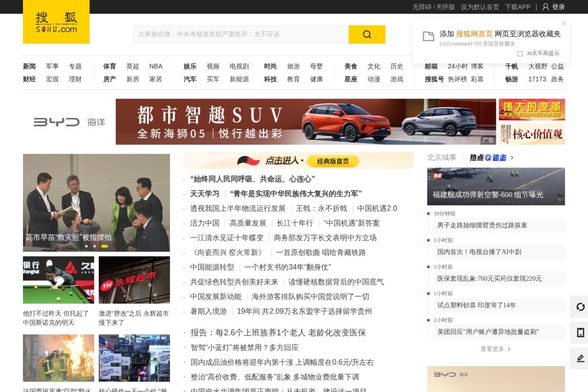Open 整治"高价收费、低配服务"乱象 article

point(275,377)
